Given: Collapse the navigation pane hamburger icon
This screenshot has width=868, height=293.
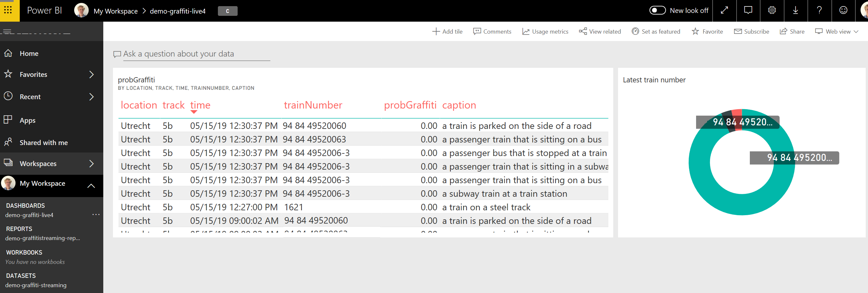Looking at the screenshot, I should coord(7,32).
